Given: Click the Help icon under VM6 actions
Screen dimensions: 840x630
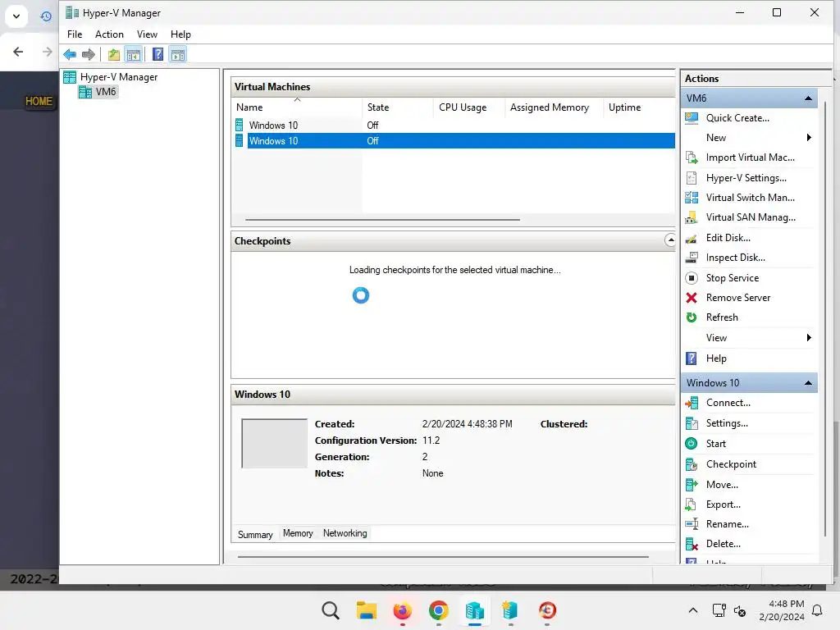Looking at the screenshot, I should [x=692, y=358].
